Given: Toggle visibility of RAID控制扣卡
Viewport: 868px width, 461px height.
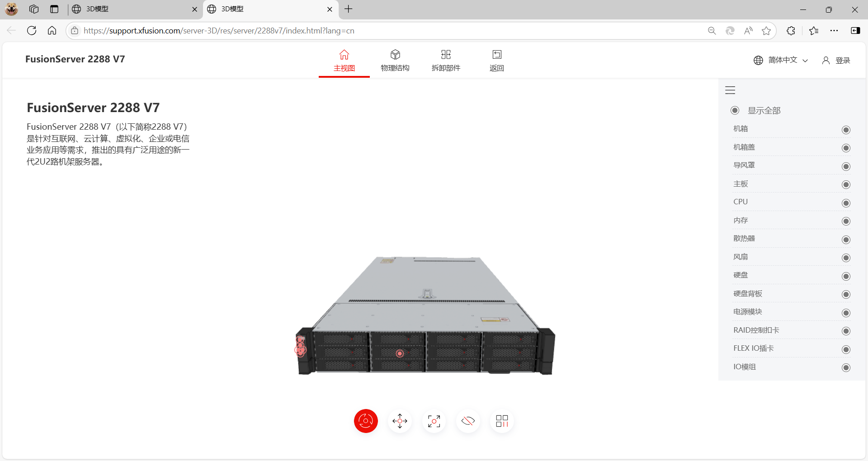Looking at the screenshot, I should coord(846,331).
